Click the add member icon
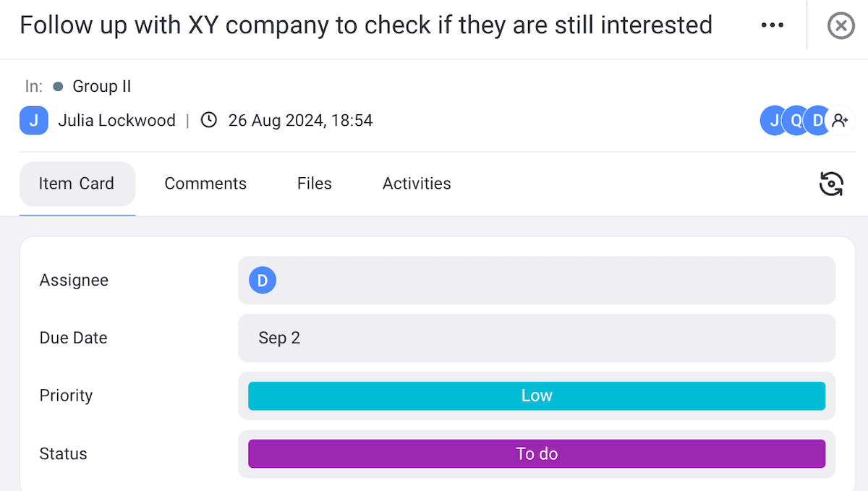This screenshot has height=491, width=868. pyautogui.click(x=840, y=121)
